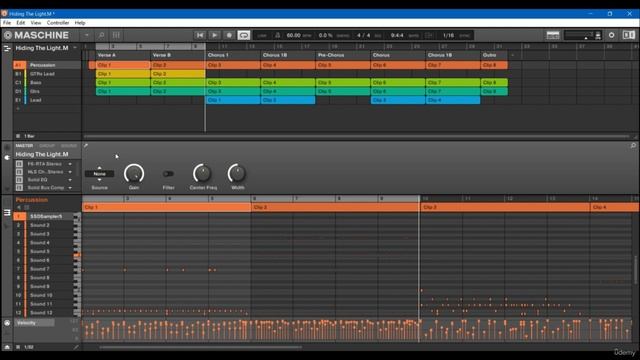Toggle the mixer view icon in header
The height and width of the screenshot is (360, 640).
pos(116,36)
